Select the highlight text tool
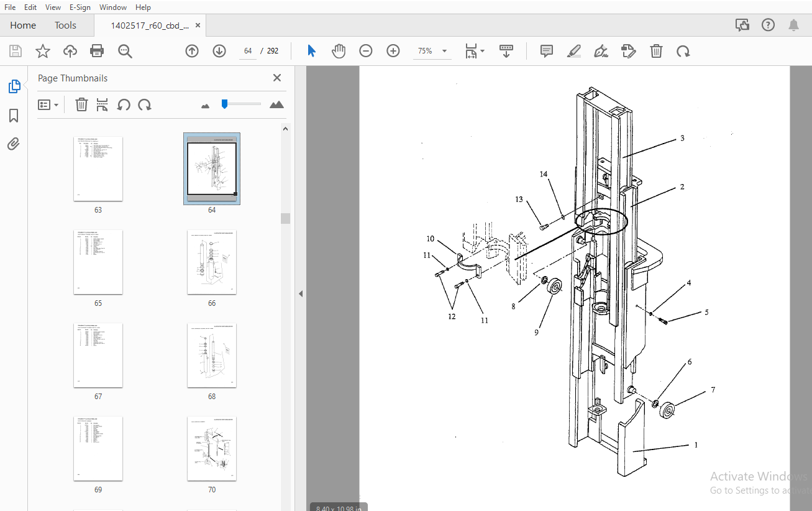The width and height of the screenshot is (812, 511). (574, 51)
